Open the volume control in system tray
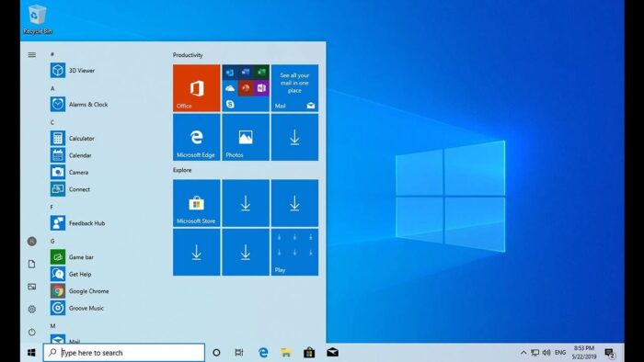Viewport: 644px width, 362px height. (x=546, y=353)
